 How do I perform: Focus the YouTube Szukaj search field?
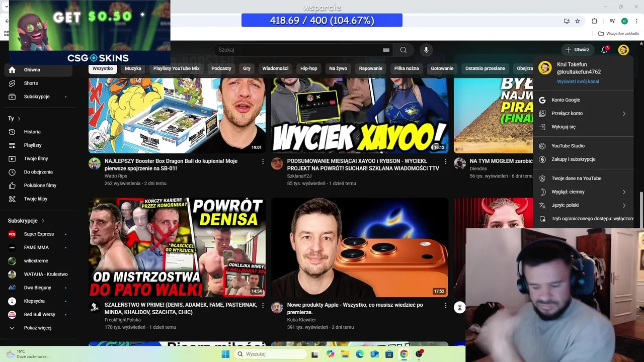pyautogui.click(x=299, y=50)
